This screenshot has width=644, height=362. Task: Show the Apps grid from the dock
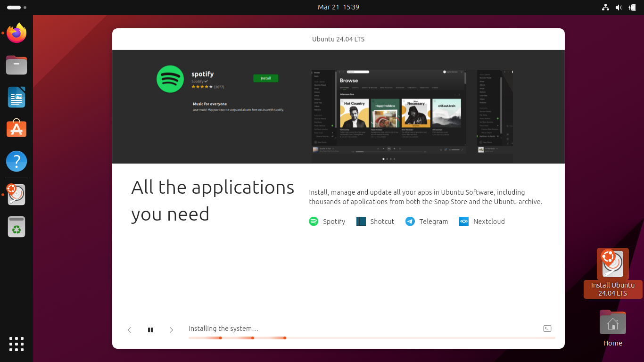click(x=16, y=344)
